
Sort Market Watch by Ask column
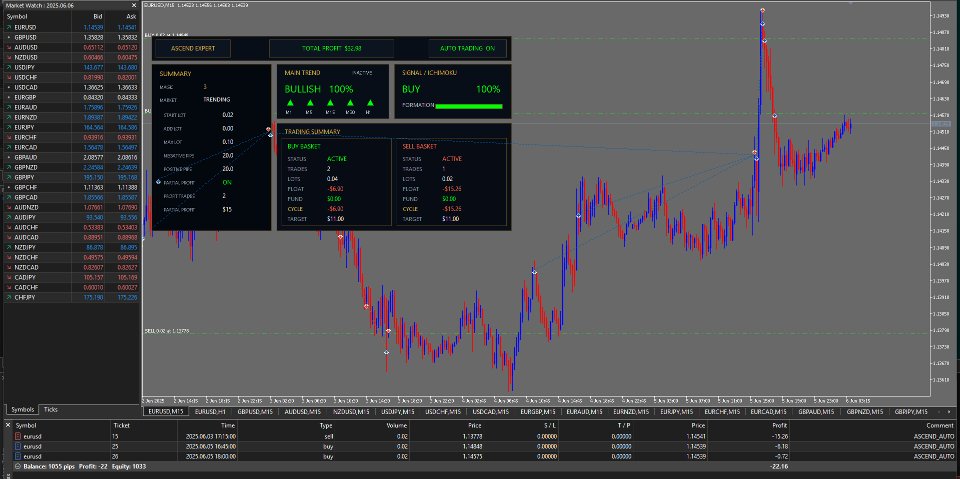(122, 17)
